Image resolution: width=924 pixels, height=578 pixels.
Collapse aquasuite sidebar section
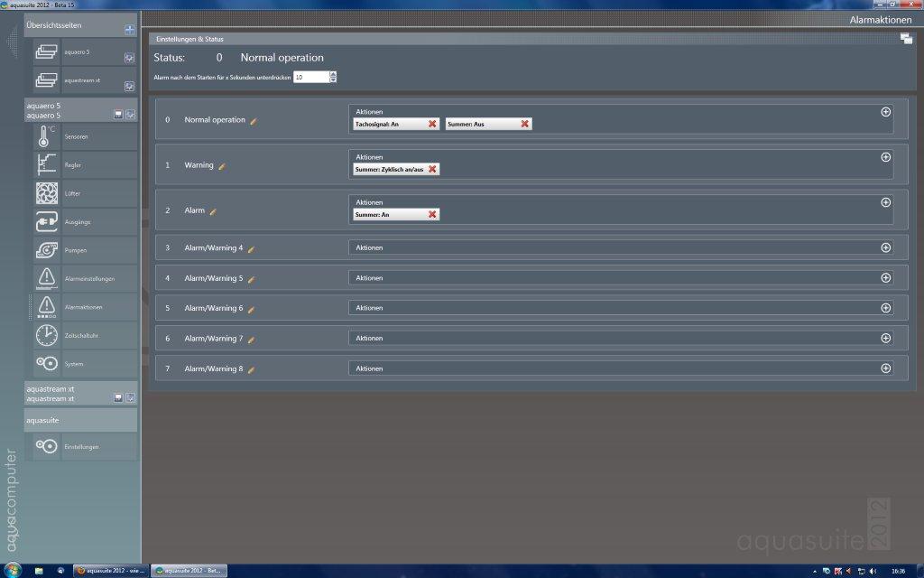click(x=80, y=421)
